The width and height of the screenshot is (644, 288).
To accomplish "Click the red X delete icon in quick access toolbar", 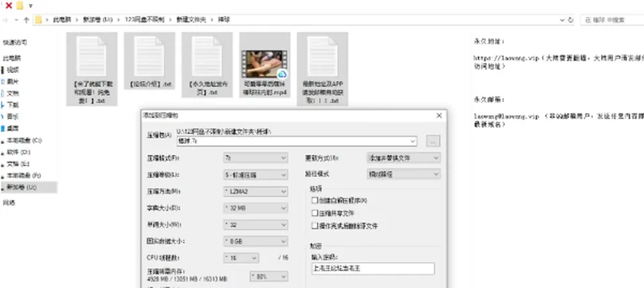I will 9,5.
